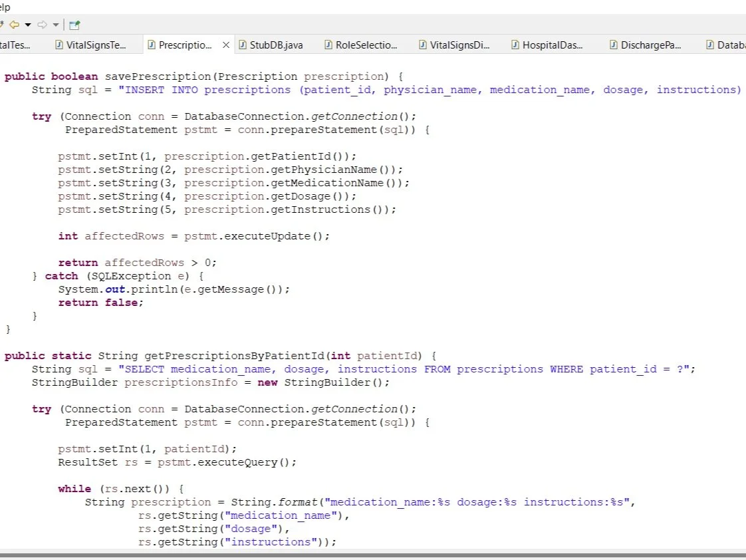
Task: Switch to the VitalSignsDi... editor tab
Action: click(454, 45)
